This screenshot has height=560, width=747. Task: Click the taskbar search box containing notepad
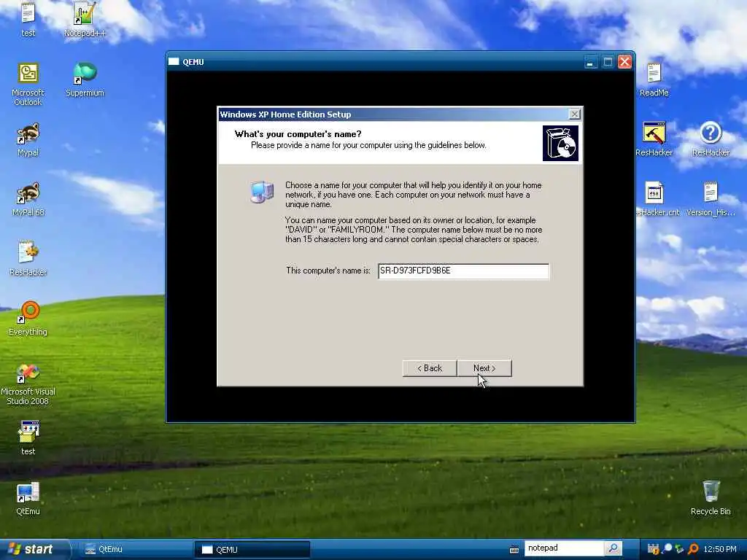564,548
